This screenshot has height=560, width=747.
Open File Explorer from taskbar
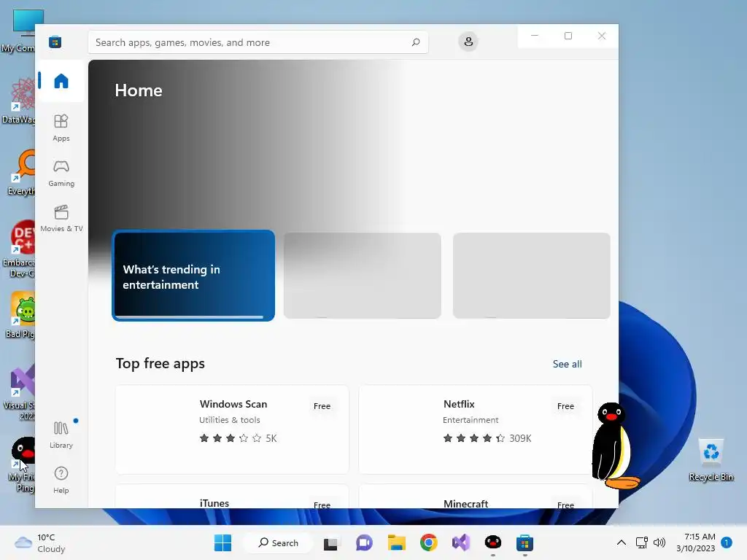coord(396,542)
